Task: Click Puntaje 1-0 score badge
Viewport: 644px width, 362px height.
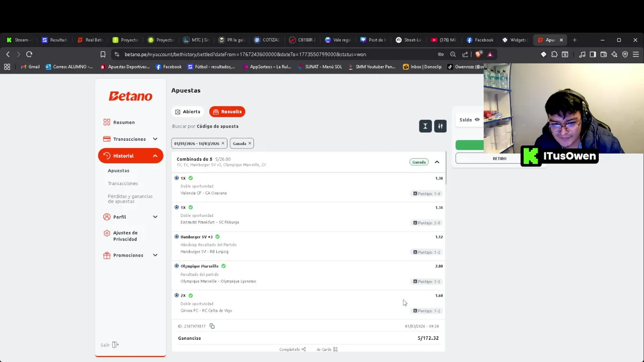Action: tap(427, 194)
